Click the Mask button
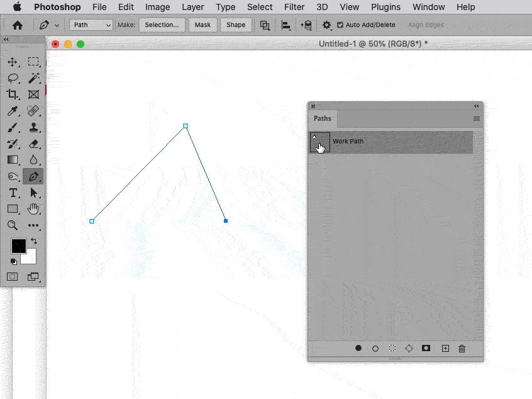 click(x=202, y=25)
